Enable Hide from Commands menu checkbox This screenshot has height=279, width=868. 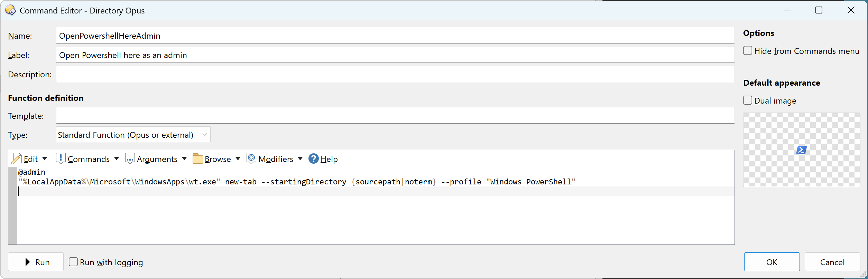748,51
